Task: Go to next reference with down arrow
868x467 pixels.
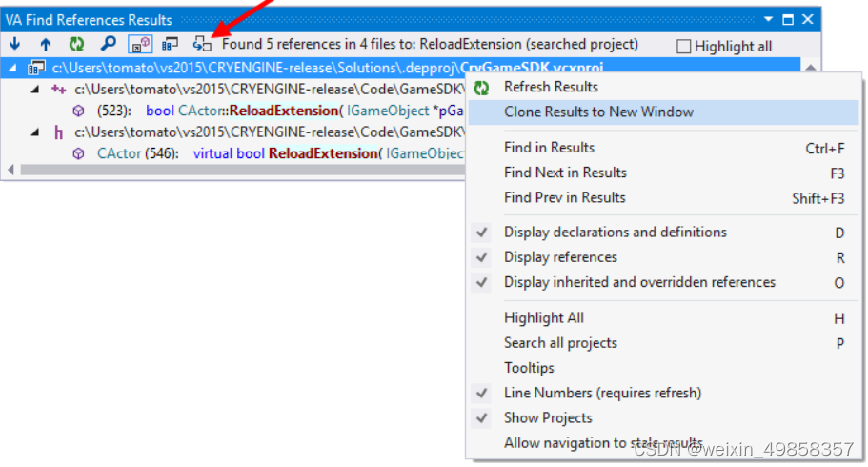Action: tap(15, 44)
